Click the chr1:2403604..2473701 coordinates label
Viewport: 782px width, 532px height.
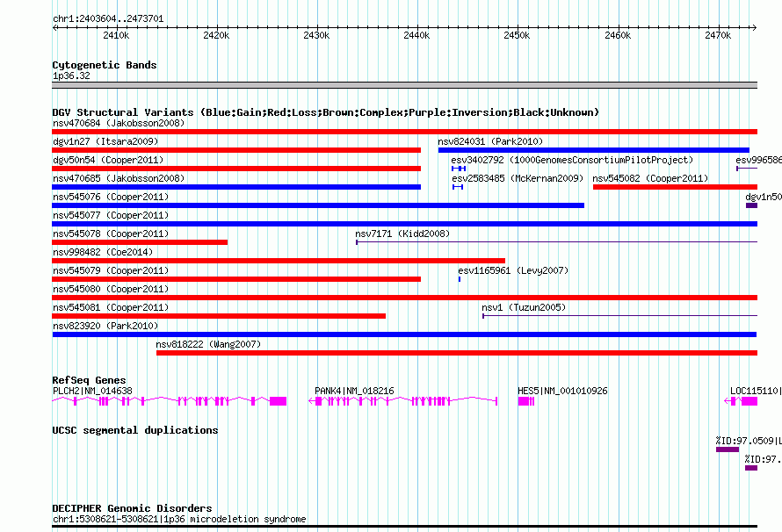coord(108,19)
